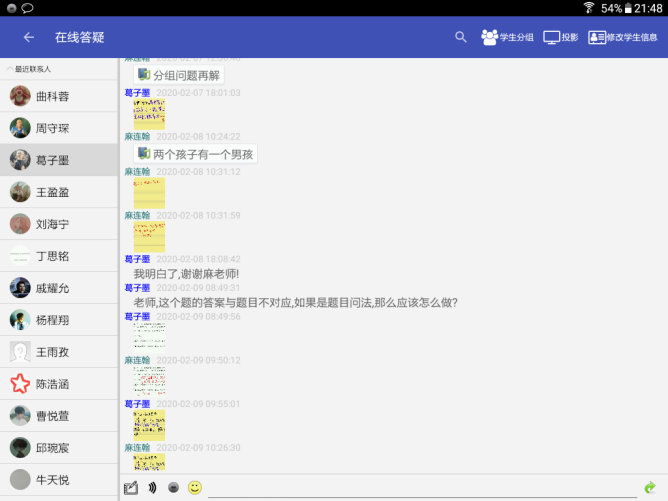Tap message starting 老师,这个题的答案
The height and width of the screenshot is (501, 668).
coord(296,302)
